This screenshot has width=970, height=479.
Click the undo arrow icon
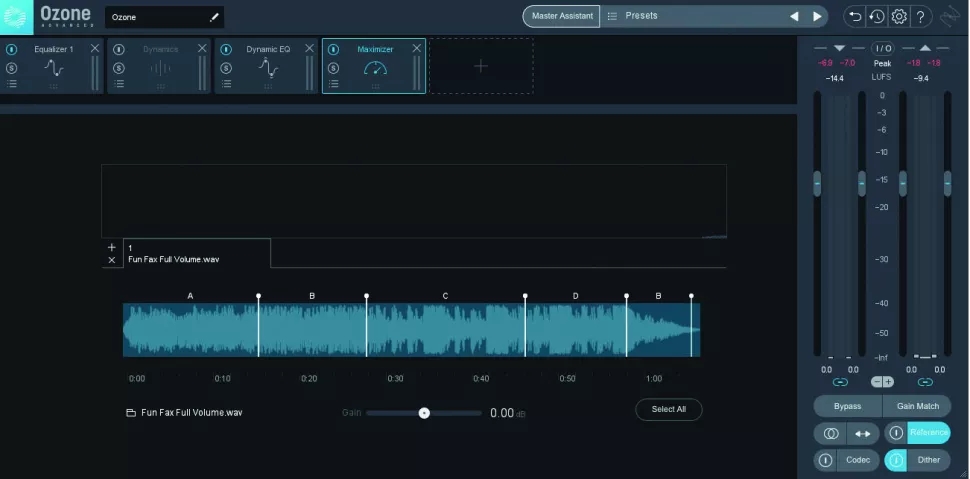(854, 16)
